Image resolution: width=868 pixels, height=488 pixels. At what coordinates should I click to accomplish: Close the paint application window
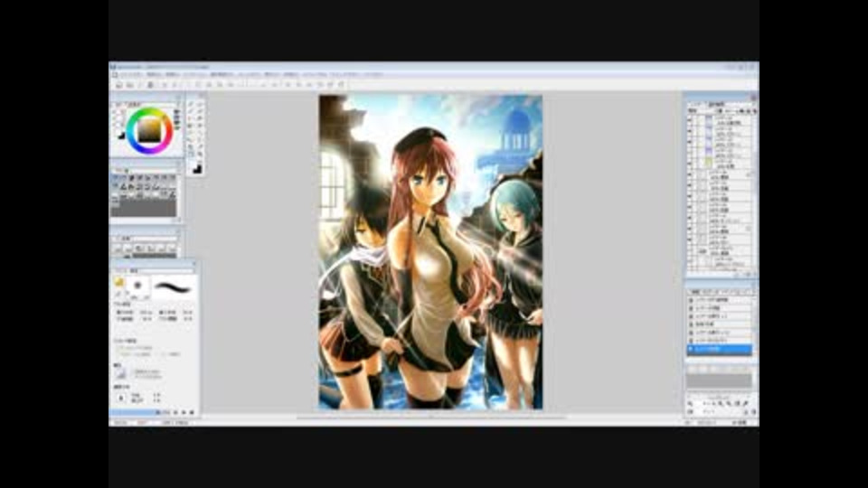tap(751, 66)
